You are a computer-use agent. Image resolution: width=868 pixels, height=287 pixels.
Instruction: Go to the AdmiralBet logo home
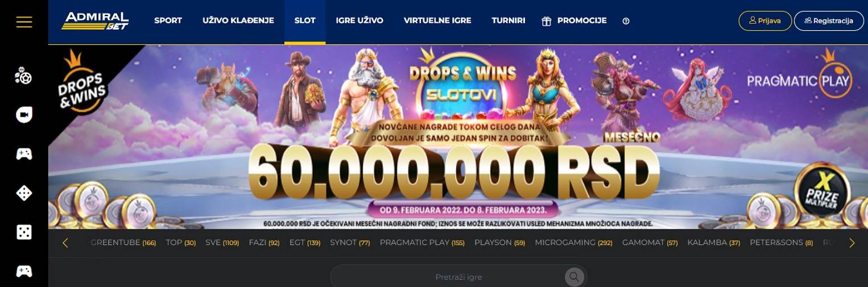coord(96,20)
